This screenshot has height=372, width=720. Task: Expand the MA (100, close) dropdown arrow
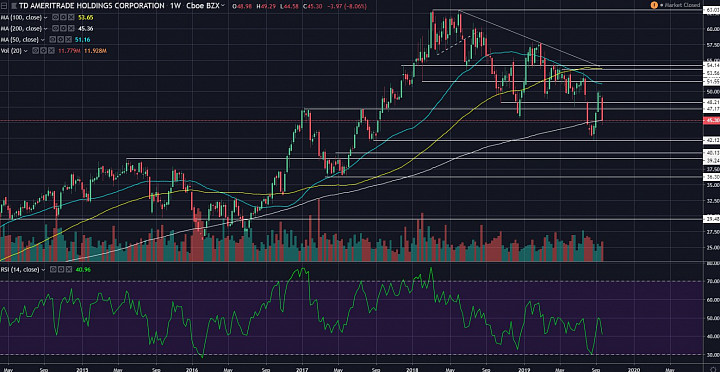click(x=45, y=17)
